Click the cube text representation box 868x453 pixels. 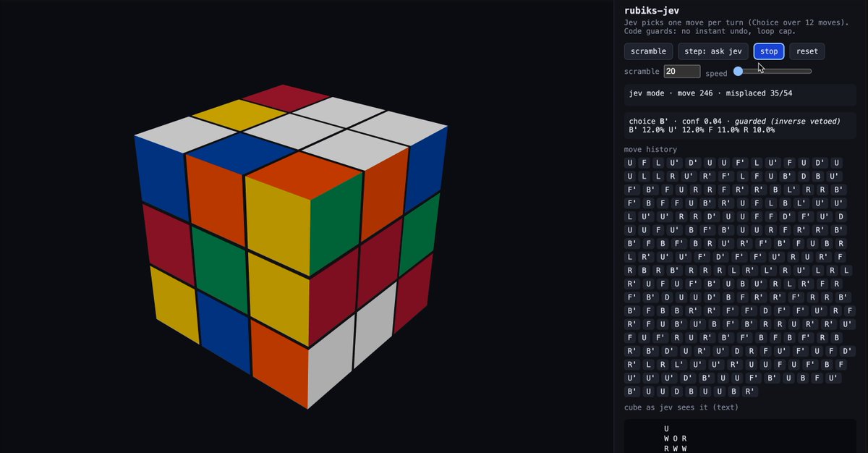tap(740, 436)
